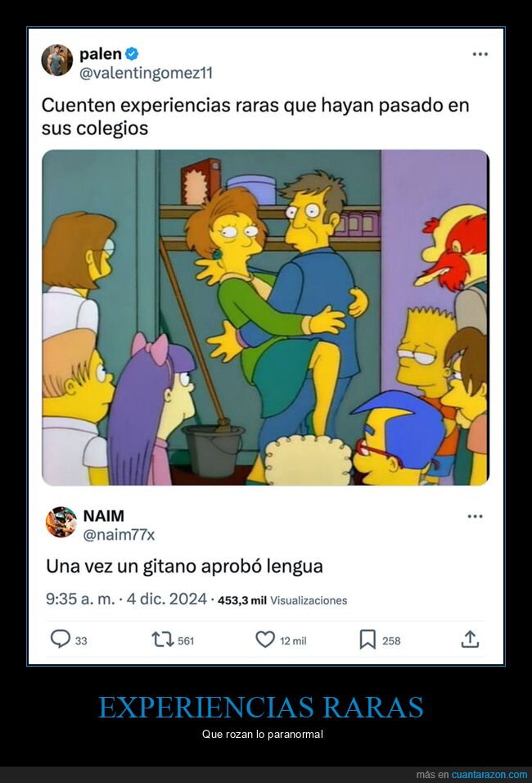Open NAIM's profile avatar
Screen dimensions: 532x783
coord(61,522)
